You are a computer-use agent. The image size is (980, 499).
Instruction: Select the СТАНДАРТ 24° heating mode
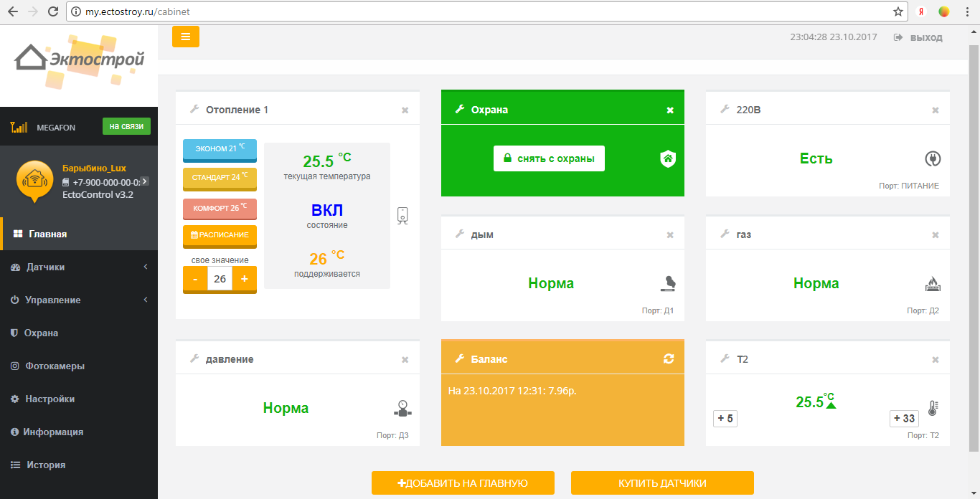[220, 177]
